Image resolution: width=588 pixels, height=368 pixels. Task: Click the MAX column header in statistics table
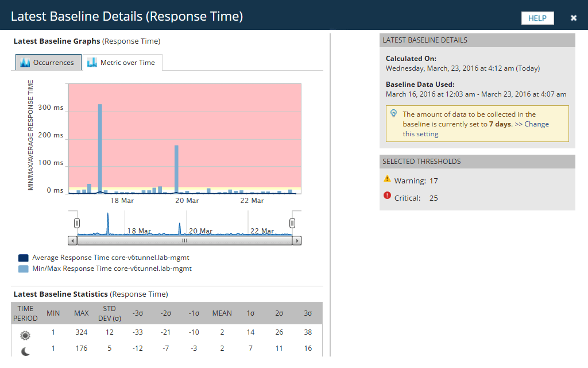(82, 313)
